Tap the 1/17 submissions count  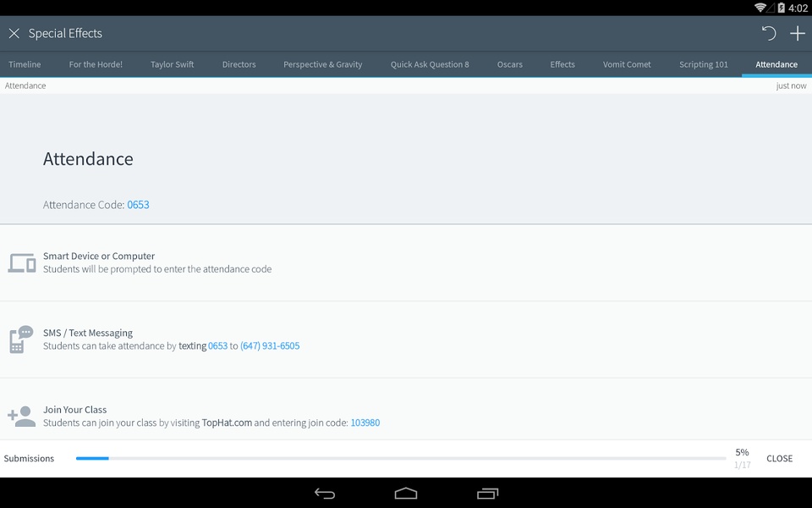click(742, 465)
